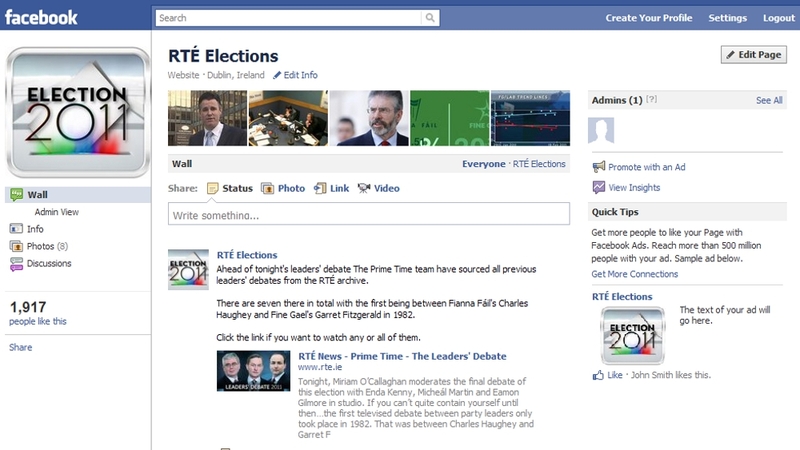Click the Edit Info link
Screen dimensions: 800x450
[295, 75]
